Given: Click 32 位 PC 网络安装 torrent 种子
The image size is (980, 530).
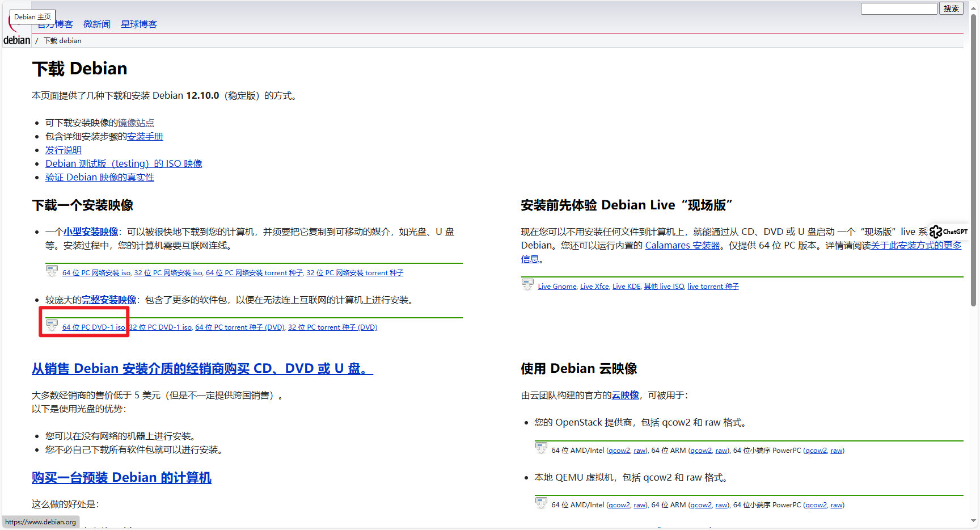Looking at the screenshot, I should 355,273.
